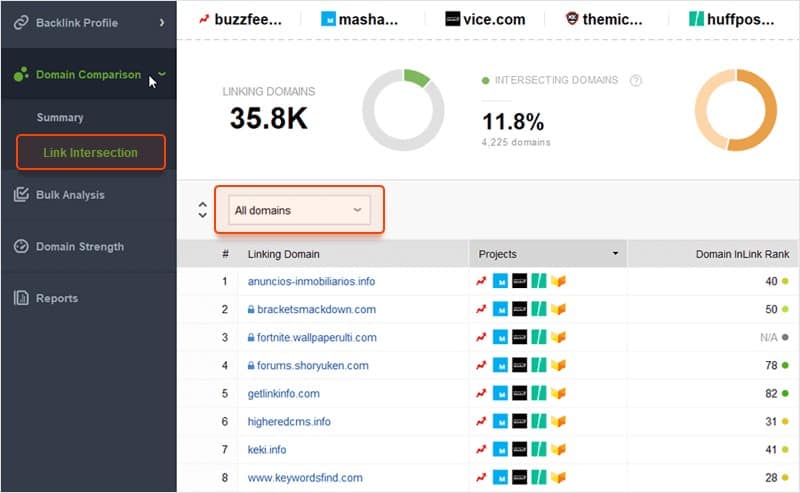Click the Reports document icon

click(21, 298)
